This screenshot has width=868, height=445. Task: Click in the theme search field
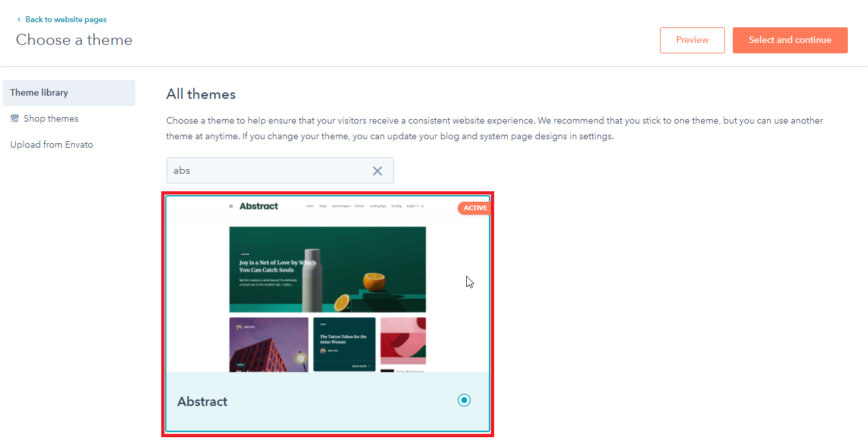click(280, 170)
